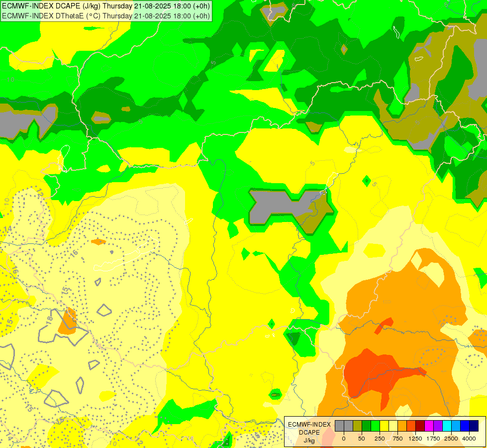Pick the purple legend swatch
This screenshot has height=448, width=487.
pos(438,426)
